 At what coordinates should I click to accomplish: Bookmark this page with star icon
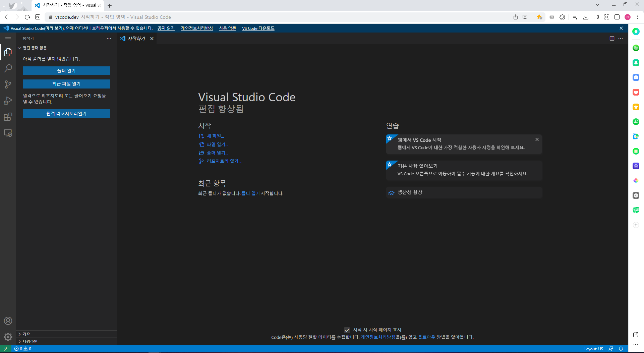pos(539,17)
